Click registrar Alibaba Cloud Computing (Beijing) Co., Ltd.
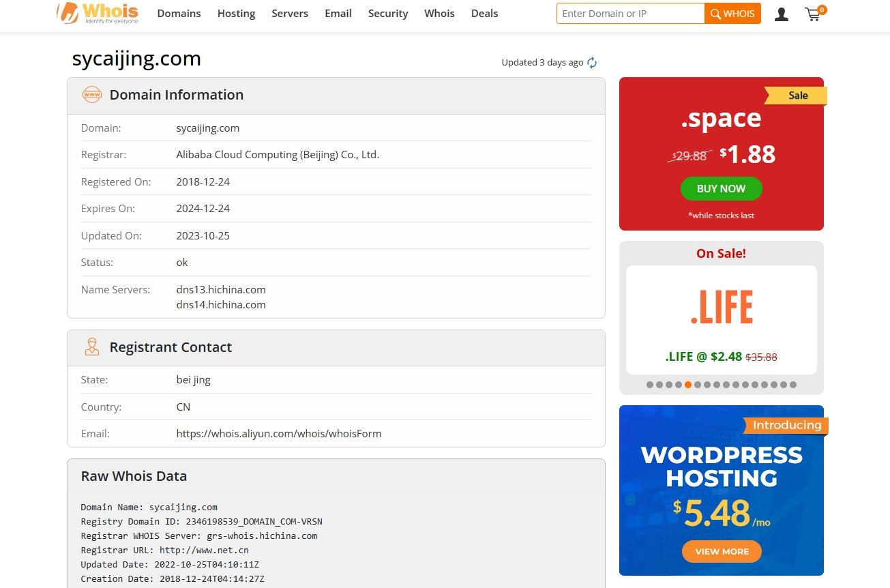 (278, 155)
